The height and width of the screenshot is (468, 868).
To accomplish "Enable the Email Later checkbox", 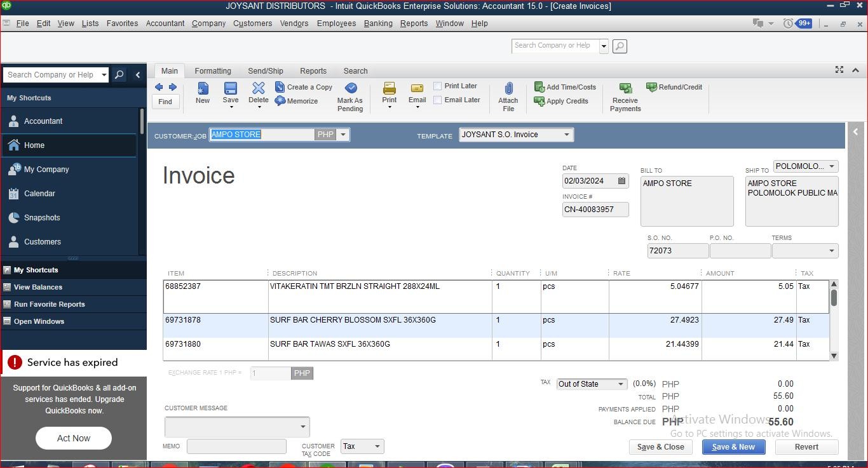I will pos(437,100).
